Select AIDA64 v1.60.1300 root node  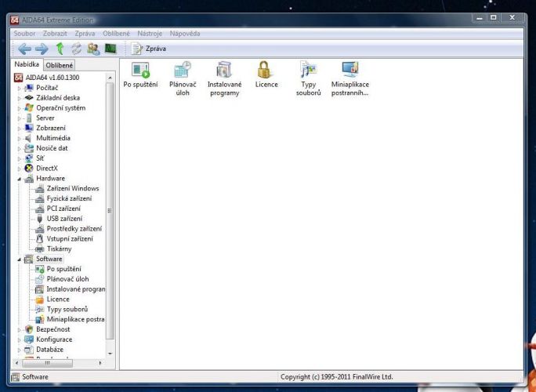46,78
